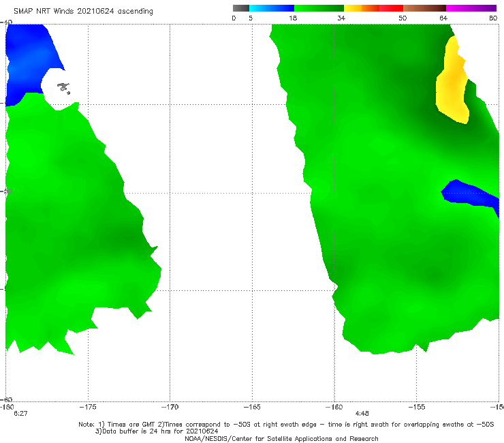Click the NOAA/NESDIS Center credit line

pyautogui.click(x=281, y=439)
